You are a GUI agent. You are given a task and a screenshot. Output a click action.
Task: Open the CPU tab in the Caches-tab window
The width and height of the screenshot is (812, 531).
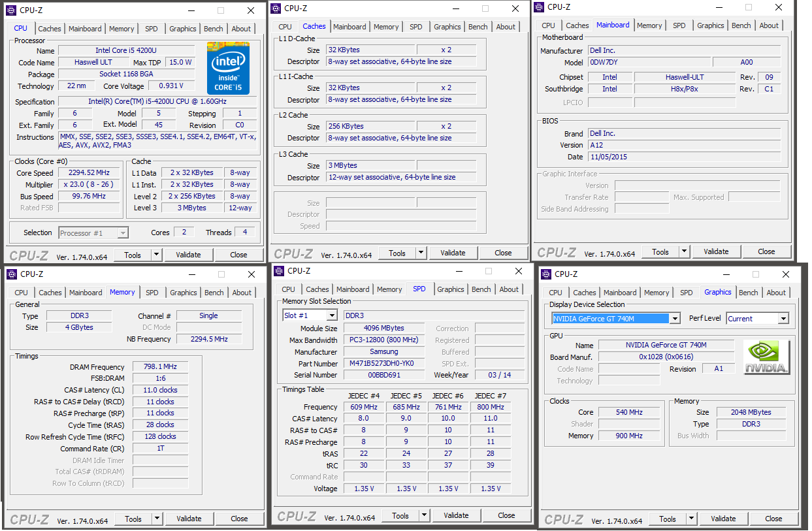tap(285, 27)
